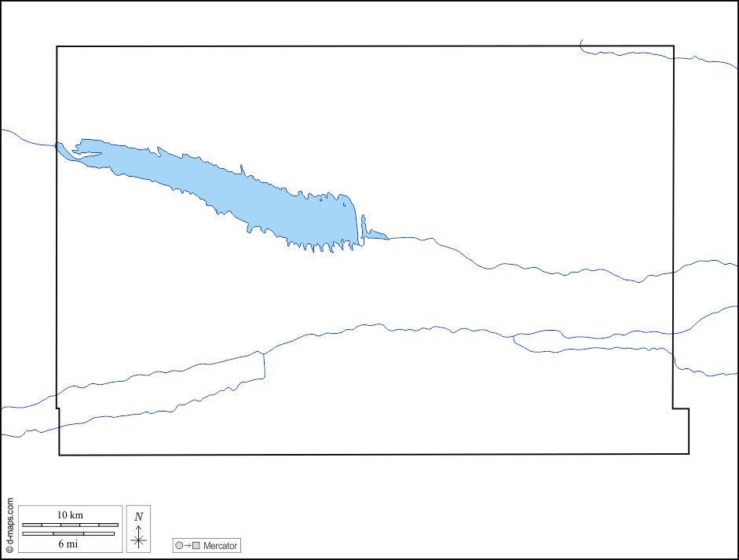Click the boundary notch at lower-right corner
The height and width of the screenshot is (560, 739).
[681, 409]
